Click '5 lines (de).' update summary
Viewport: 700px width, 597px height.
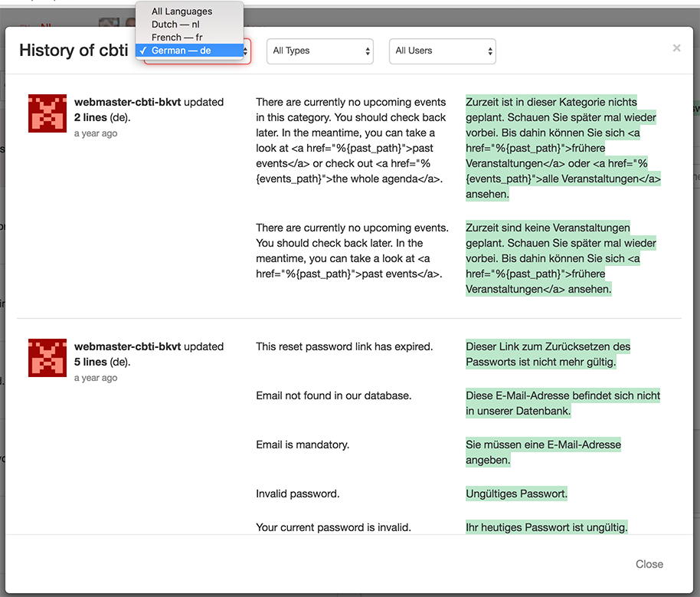click(x=102, y=362)
